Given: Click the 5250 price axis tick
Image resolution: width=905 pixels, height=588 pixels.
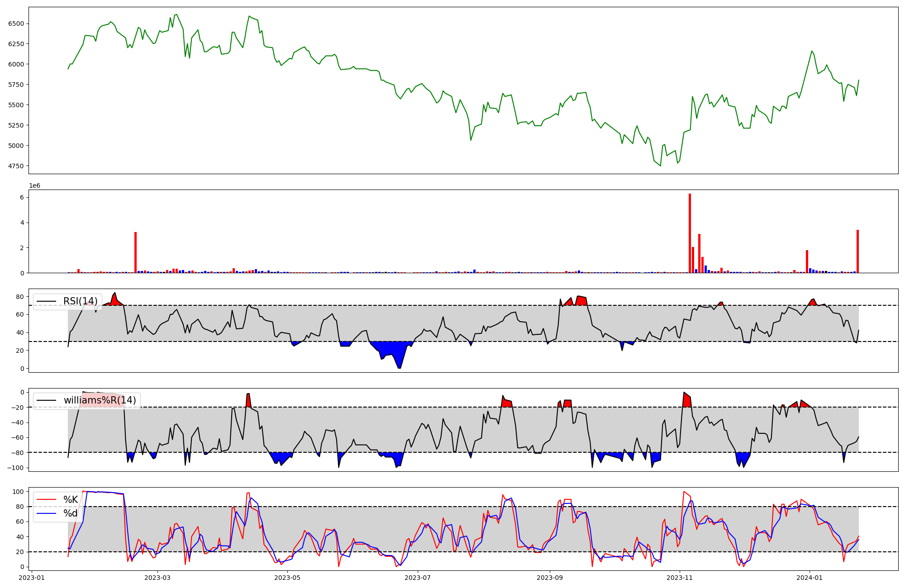Looking at the screenshot, I should (x=17, y=125).
